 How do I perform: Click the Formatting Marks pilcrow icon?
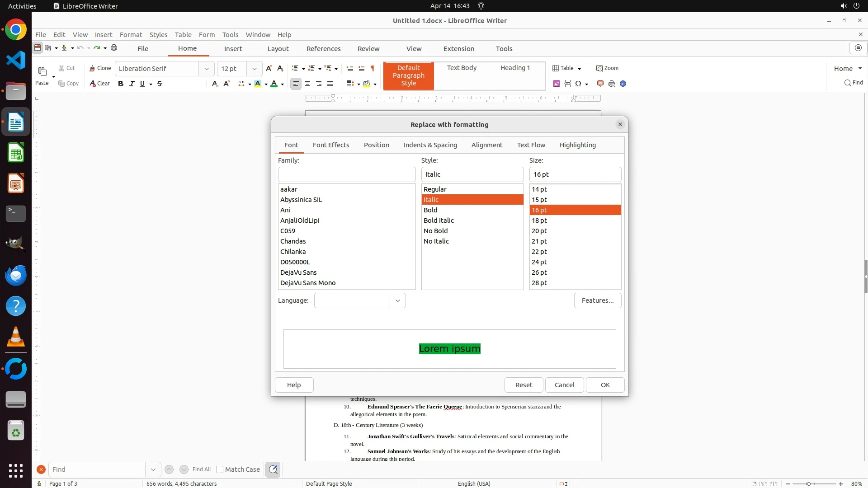coord(373,68)
